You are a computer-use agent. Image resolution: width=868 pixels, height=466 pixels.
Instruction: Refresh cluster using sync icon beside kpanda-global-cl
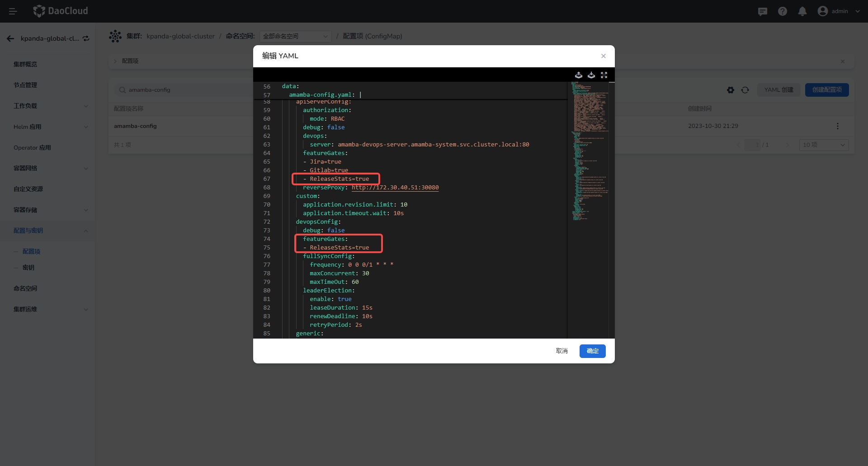coord(85,39)
